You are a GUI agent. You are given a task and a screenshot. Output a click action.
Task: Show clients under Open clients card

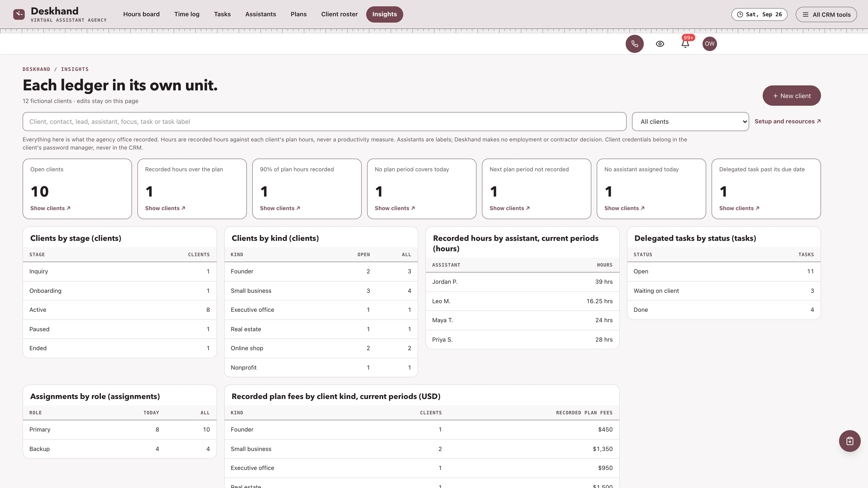(50, 208)
